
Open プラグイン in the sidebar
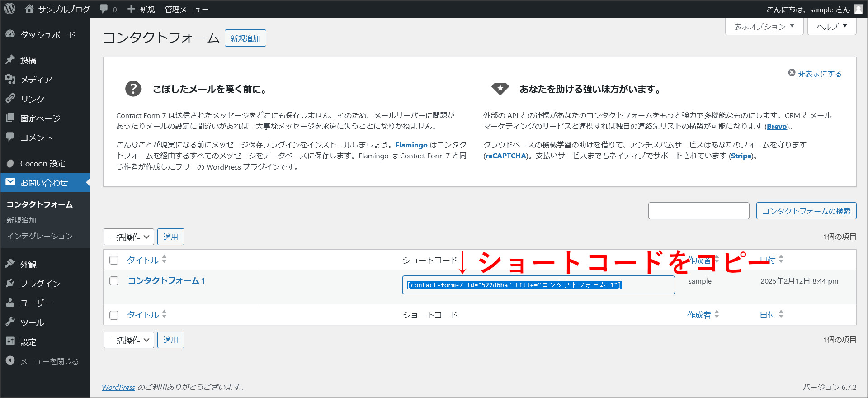(x=40, y=284)
